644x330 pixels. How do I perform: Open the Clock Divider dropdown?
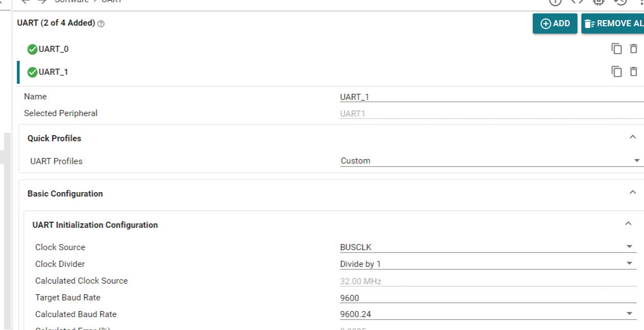click(487, 264)
